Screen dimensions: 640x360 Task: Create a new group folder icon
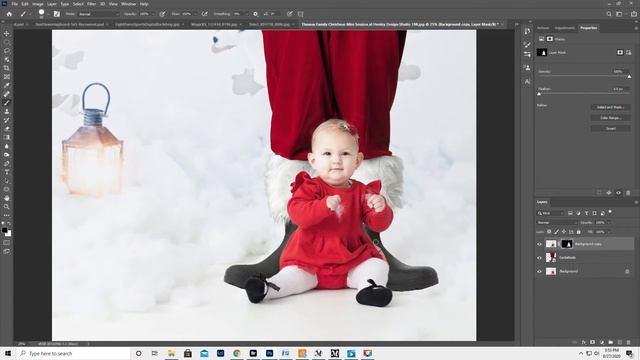click(x=611, y=342)
